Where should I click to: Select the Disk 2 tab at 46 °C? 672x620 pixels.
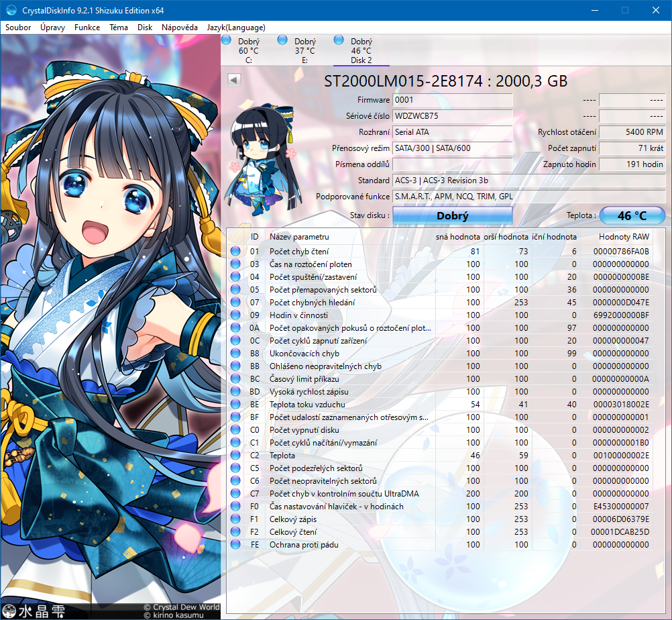pos(361,50)
